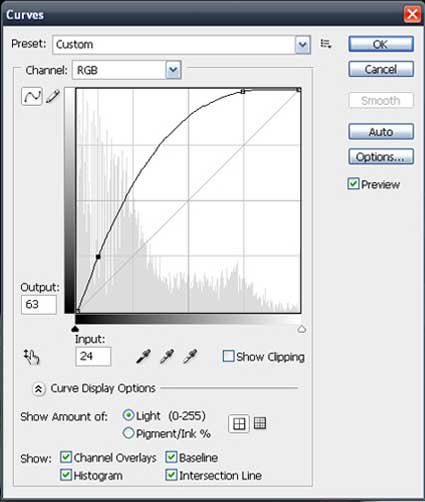Image resolution: width=425 pixels, height=502 pixels.
Task: Pick the gray point eyedropper
Action: [x=167, y=356]
